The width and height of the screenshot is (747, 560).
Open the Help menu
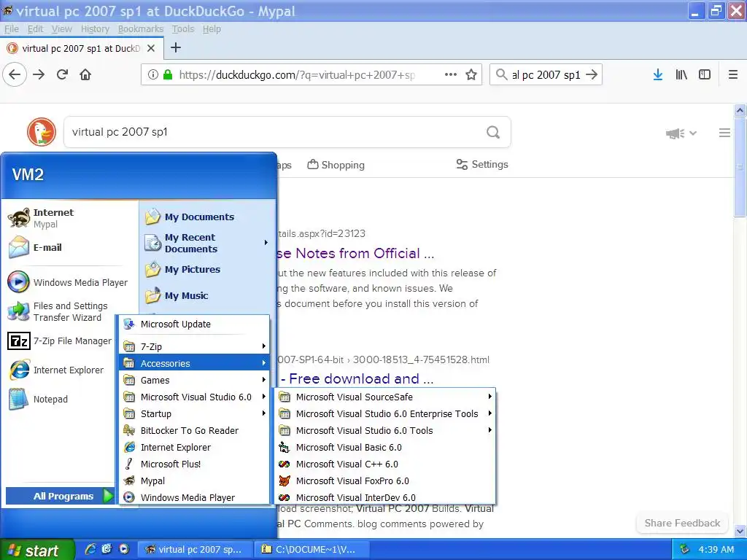(x=212, y=29)
